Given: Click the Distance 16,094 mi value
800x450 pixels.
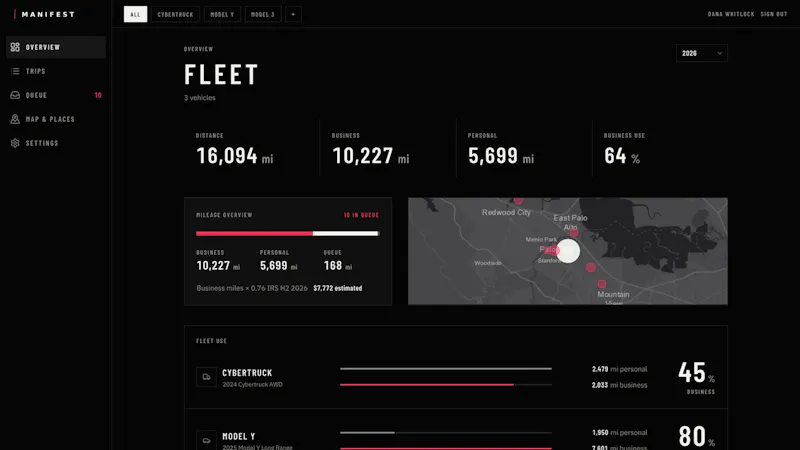Looking at the screenshot, I should pyautogui.click(x=235, y=156).
